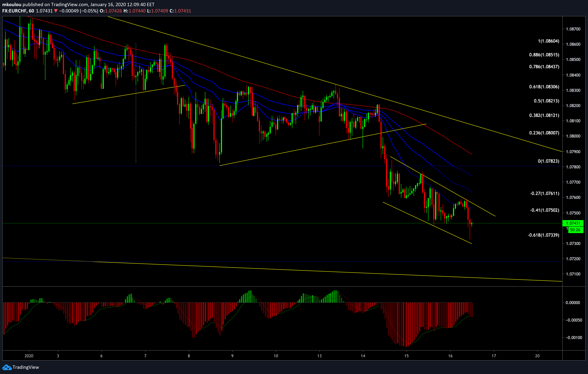Click the 1.07600 price axis label

click(x=573, y=197)
